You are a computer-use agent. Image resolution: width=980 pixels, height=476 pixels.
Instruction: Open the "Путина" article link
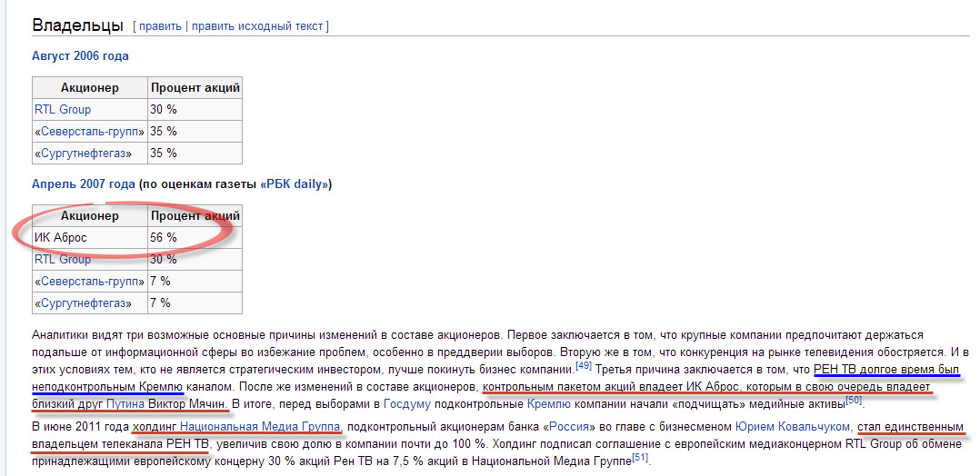point(125,403)
